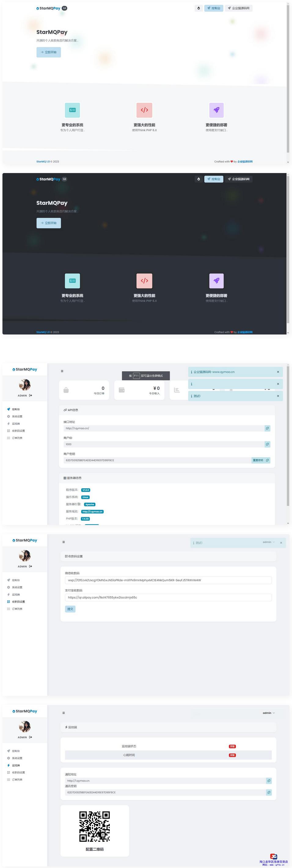The image size is (292, 868).
Task: Click 异常 badge in 监控端状态 row
Action: (232, 746)
